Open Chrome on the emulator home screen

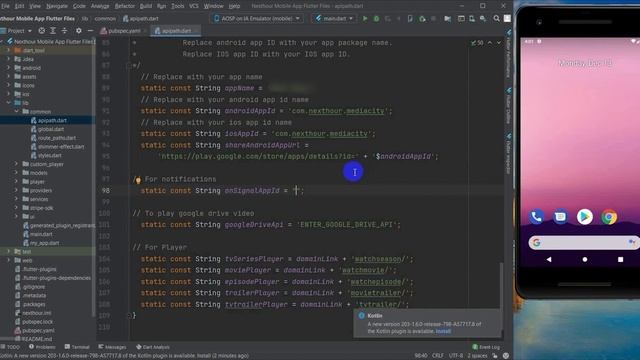tap(609, 217)
